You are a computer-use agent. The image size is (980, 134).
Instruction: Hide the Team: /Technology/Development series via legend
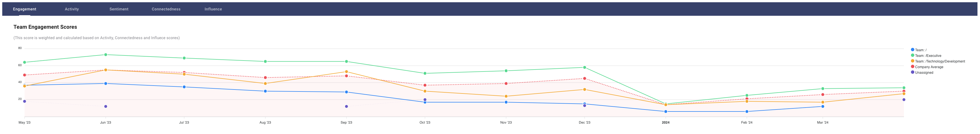940,61
